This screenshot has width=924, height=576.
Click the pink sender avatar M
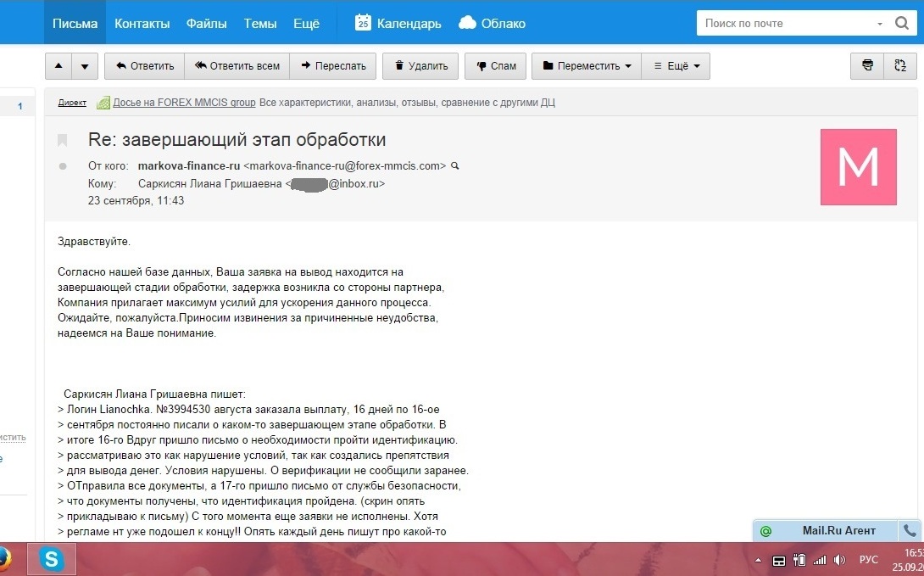(x=858, y=167)
